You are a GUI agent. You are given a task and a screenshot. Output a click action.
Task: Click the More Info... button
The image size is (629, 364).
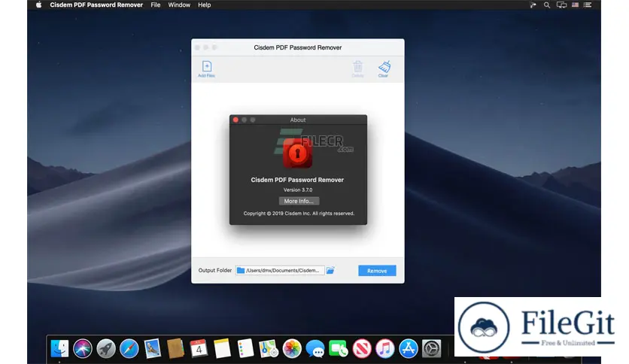(299, 201)
